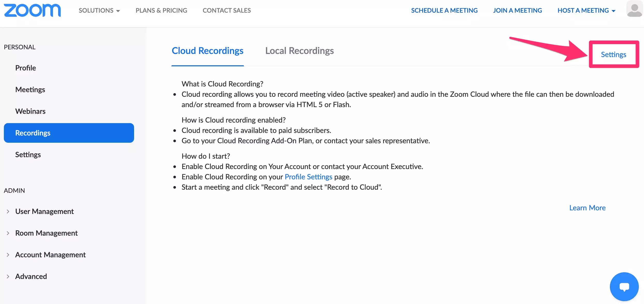Open Settings in the Personal sidebar
Viewport: 644px width, 304px height.
[28, 155]
